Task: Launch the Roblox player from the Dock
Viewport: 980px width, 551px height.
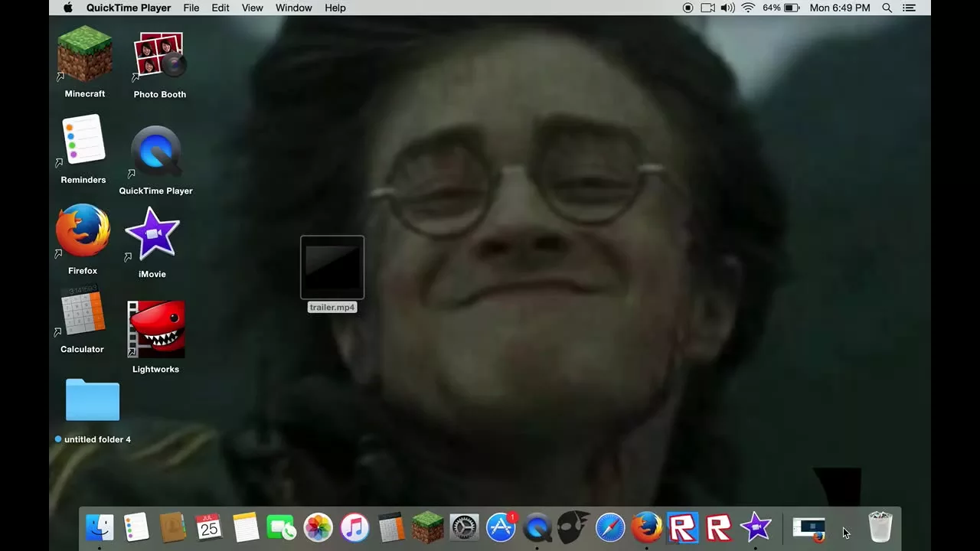Action: [719, 527]
